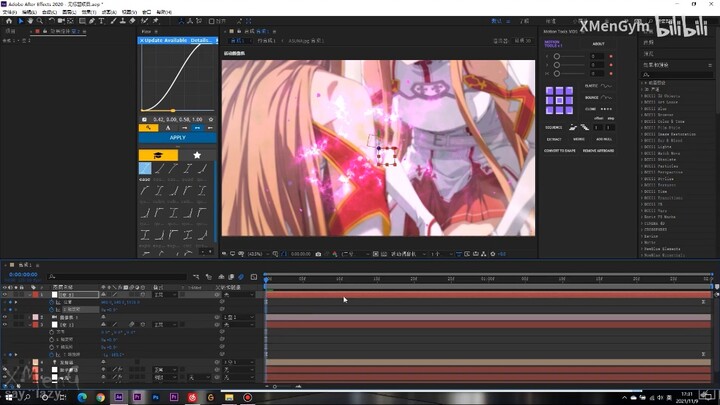The image size is (720, 405).
Task: Open layer 2 parent link dropdown
Action: click(x=239, y=317)
